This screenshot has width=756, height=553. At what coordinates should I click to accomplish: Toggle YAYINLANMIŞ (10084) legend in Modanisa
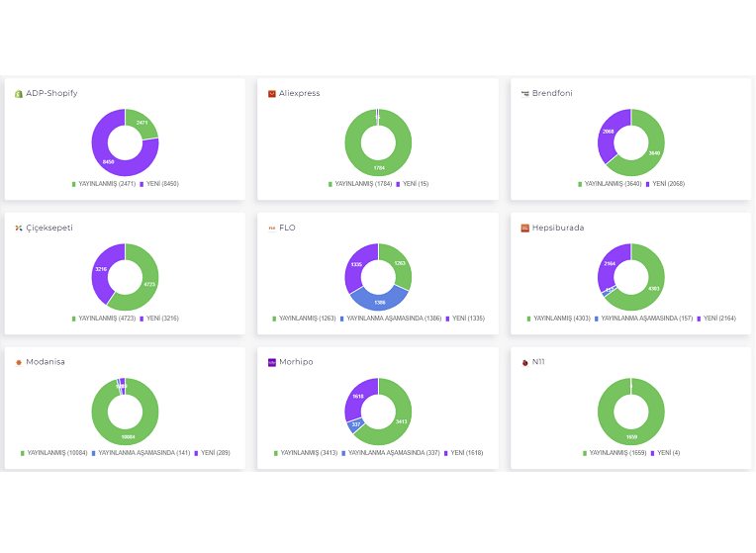tap(54, 453)
